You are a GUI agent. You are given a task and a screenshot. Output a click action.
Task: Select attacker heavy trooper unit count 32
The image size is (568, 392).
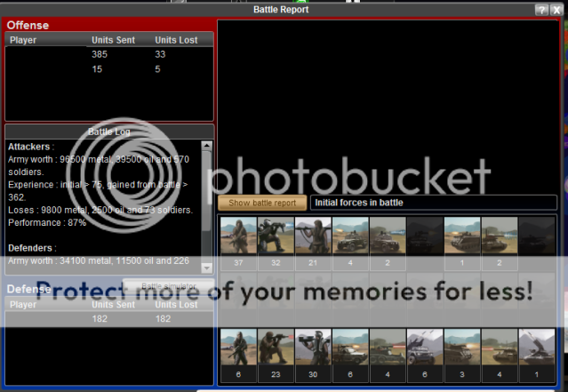276,244
